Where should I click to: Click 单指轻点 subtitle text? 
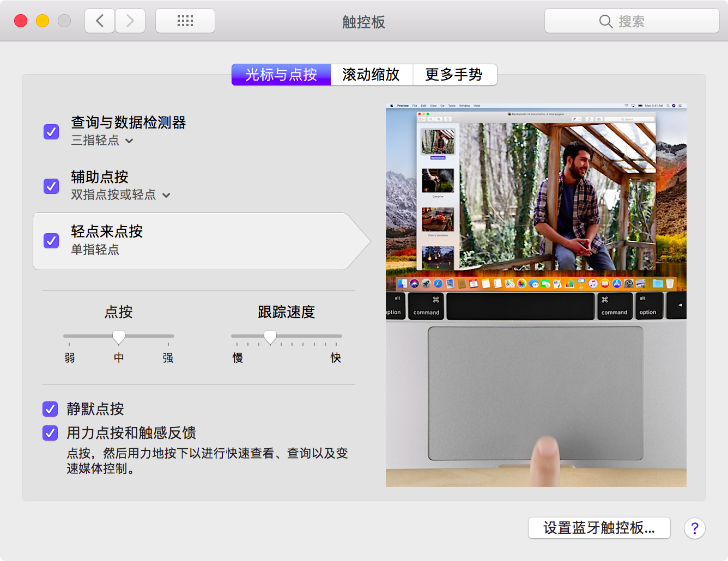95,249
